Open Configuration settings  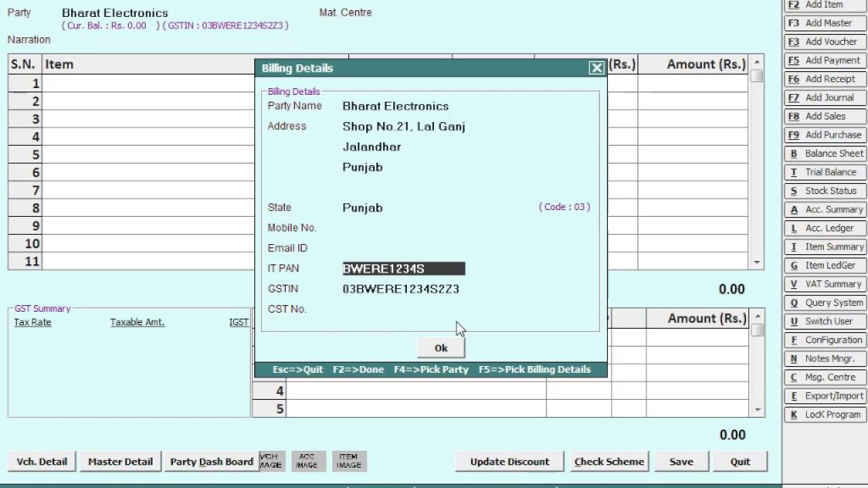pos(825,340)
